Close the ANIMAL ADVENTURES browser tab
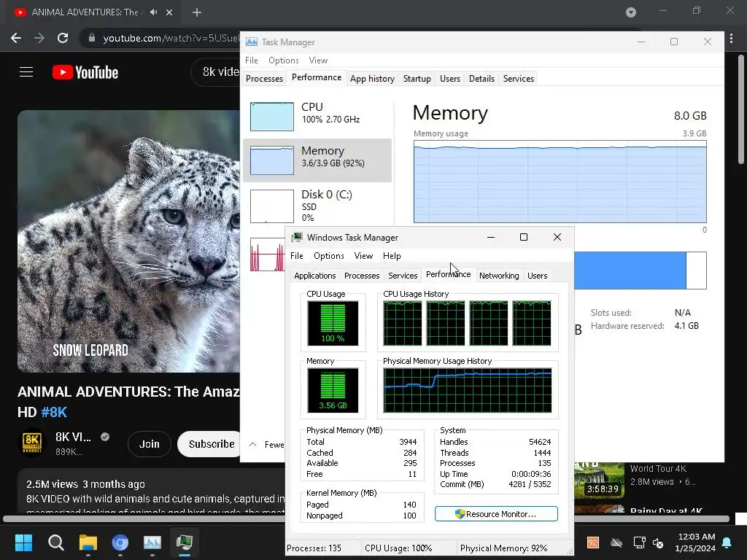747x560 pixels. point(169,12)
